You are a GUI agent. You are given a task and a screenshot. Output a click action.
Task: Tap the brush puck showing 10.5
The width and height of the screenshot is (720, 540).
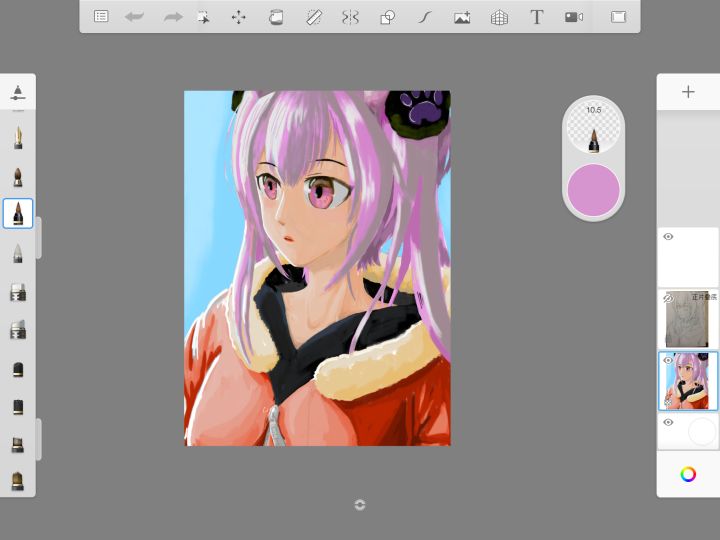[593, 125]
